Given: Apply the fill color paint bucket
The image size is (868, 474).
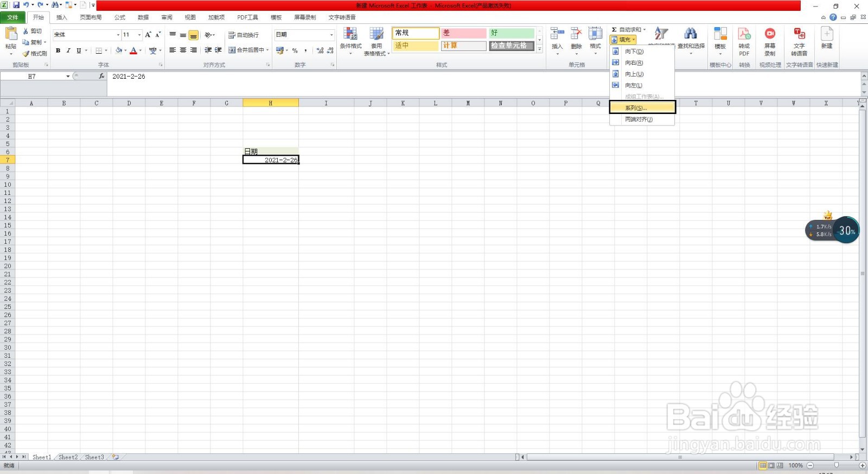Looking at the screenshot, I should click(x=119, y=50).
